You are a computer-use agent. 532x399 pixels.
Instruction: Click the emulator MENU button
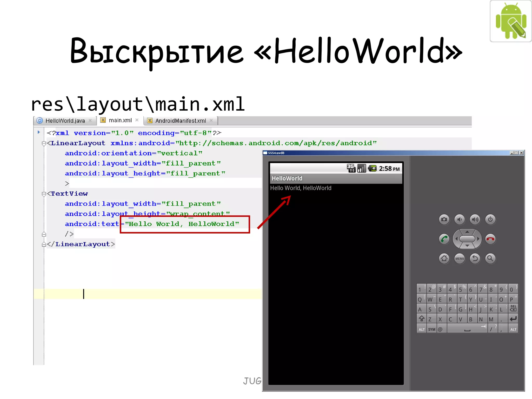tap(460, 258)
